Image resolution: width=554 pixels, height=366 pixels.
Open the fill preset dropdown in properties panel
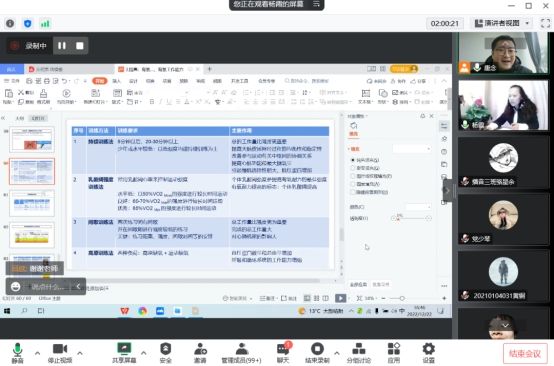412,149
